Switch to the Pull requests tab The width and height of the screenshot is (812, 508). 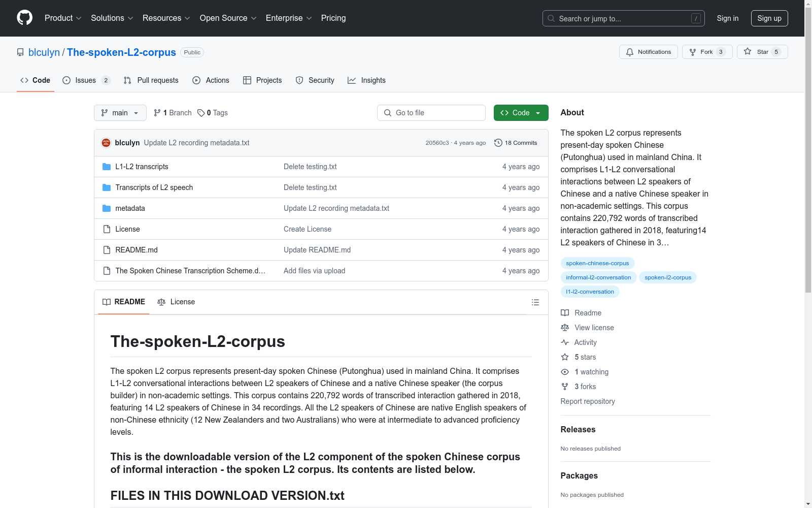pos(151,80)
